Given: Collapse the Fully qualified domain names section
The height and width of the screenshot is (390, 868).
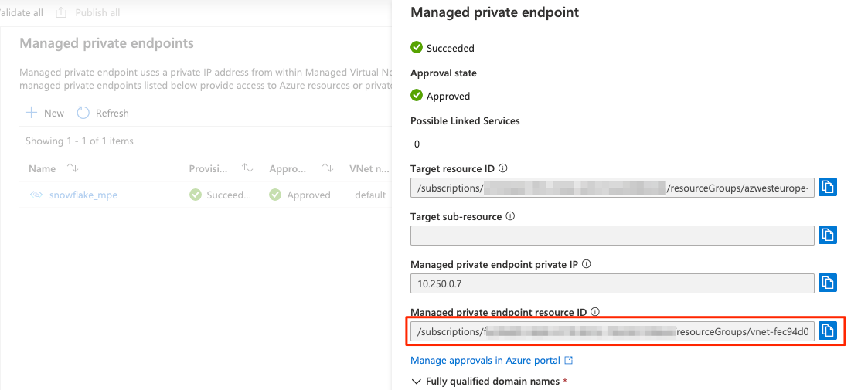Looking at the screenshot, I should click(416, 382).
